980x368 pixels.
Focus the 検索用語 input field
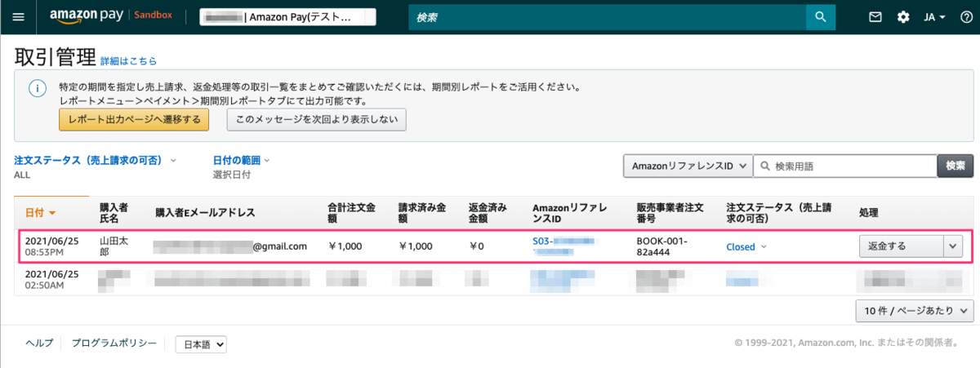(x=844, y=166)
